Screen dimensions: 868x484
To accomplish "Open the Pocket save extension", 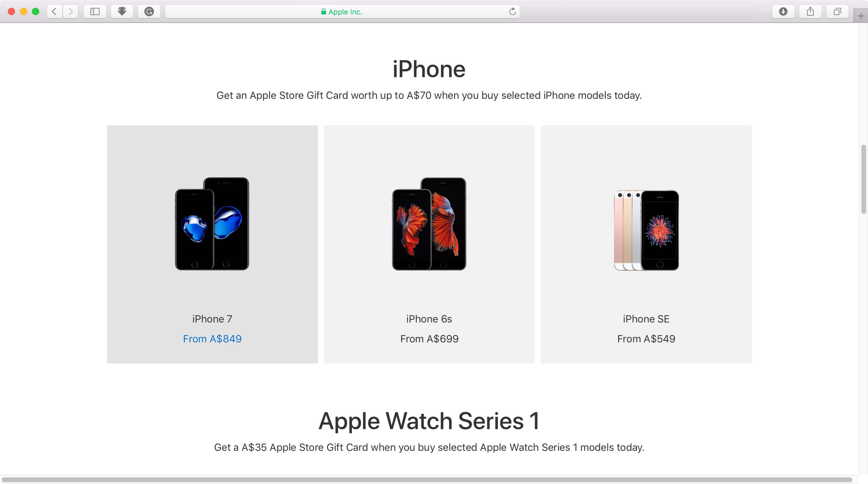I will tap(122, 11).
